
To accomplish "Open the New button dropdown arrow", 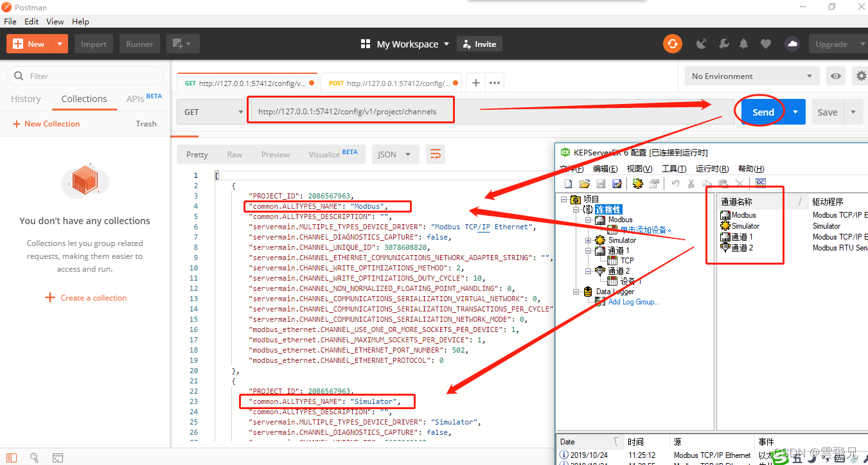I will [60, 44].
